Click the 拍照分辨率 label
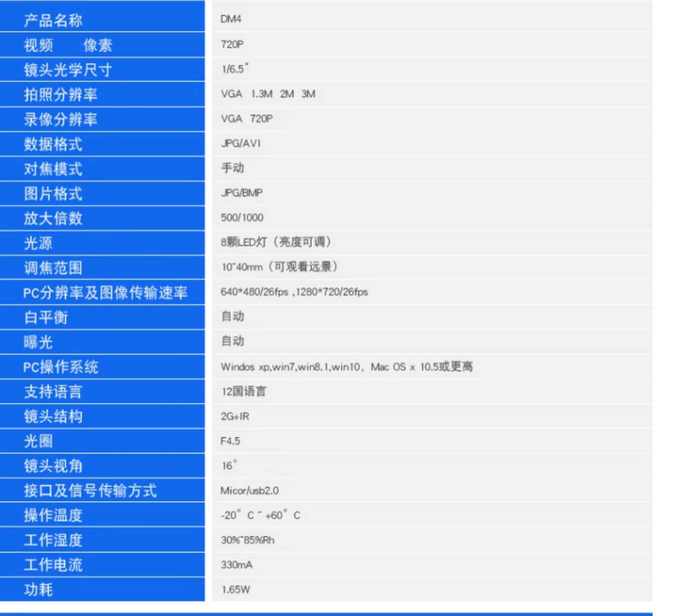687x616 pixels. coord(60,95)
